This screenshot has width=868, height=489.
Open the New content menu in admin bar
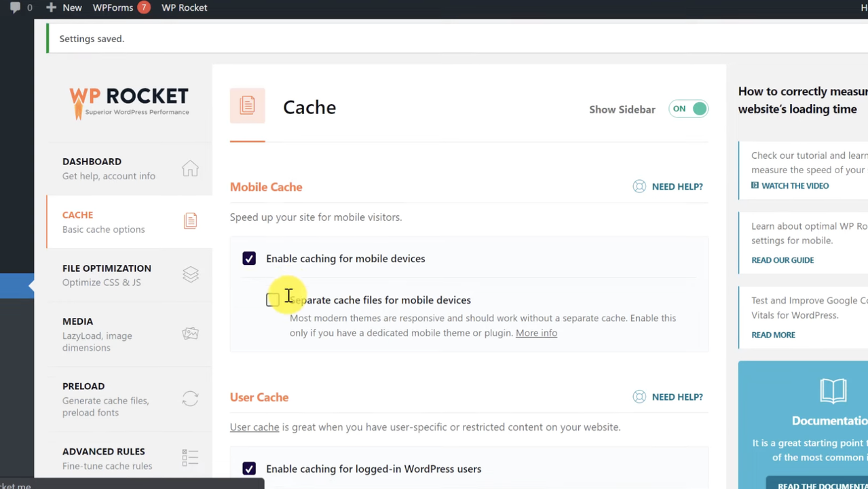[64, 7]
